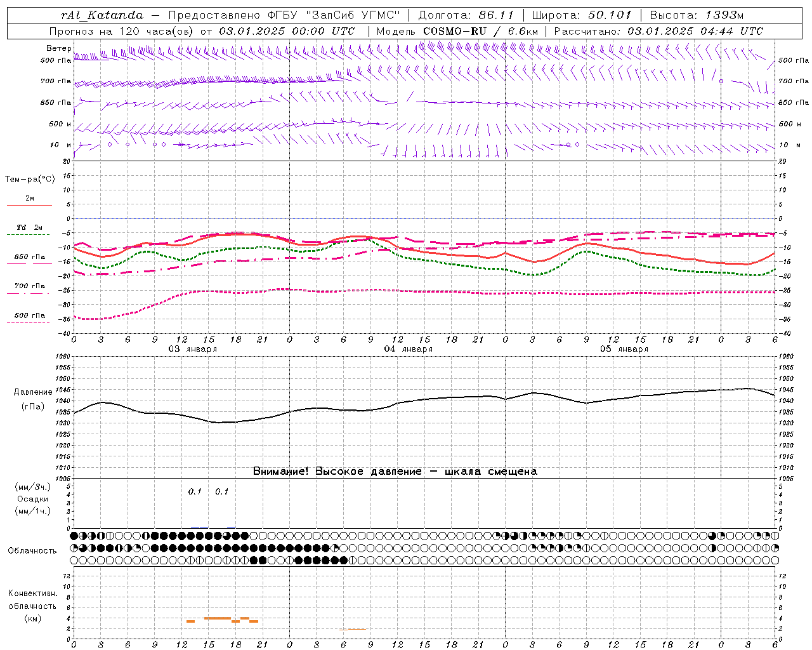Click the 'Осадки' precipitation label
Screen dimensions: 812x650
click(32, 499)
